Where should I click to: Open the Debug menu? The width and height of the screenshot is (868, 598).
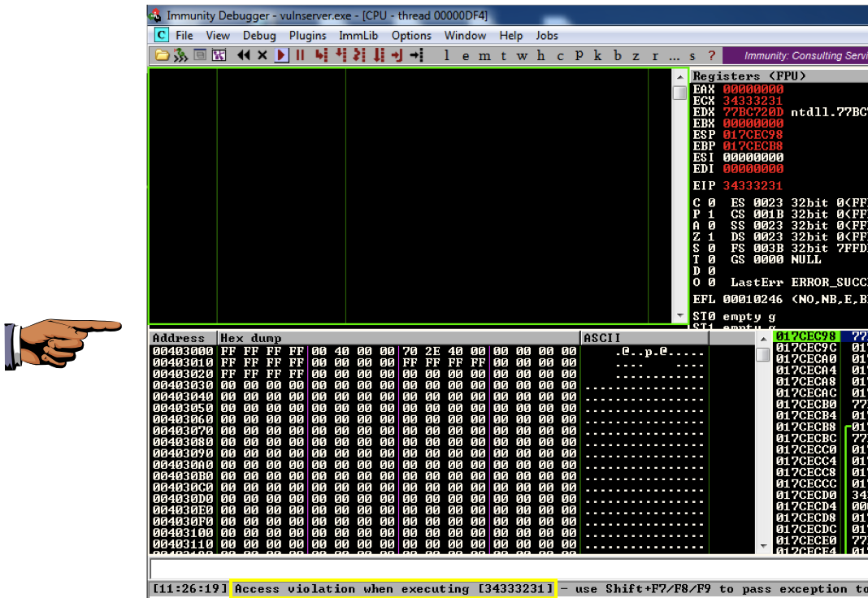pos(259,35)
